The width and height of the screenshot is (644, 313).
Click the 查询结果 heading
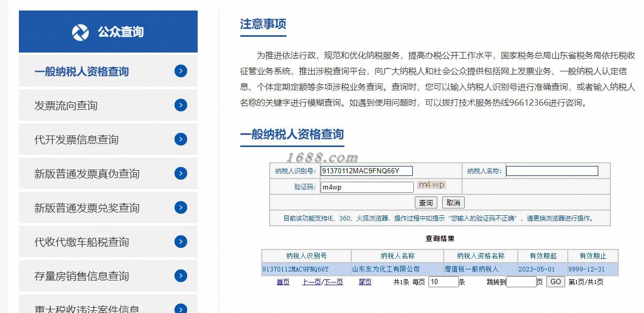(440, 239)
